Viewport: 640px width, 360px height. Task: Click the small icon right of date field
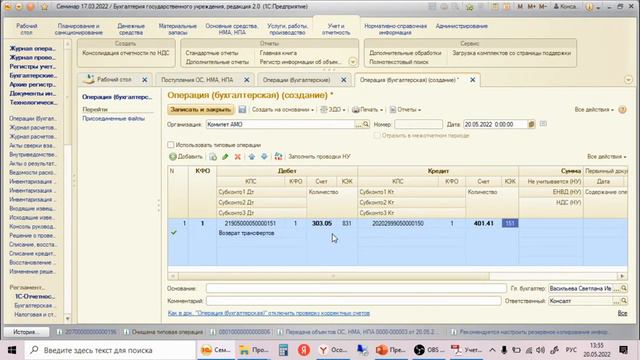[543, 124]
